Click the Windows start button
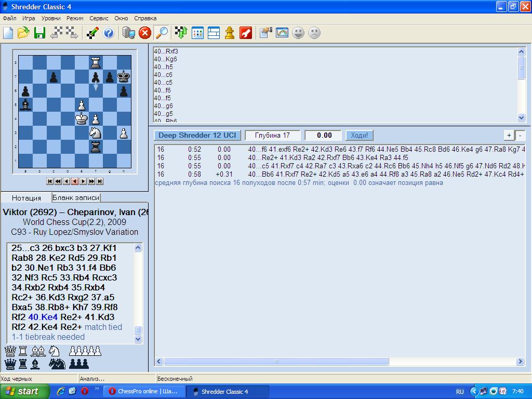This screenshot has width=532, height=399. tap(24, 392)
